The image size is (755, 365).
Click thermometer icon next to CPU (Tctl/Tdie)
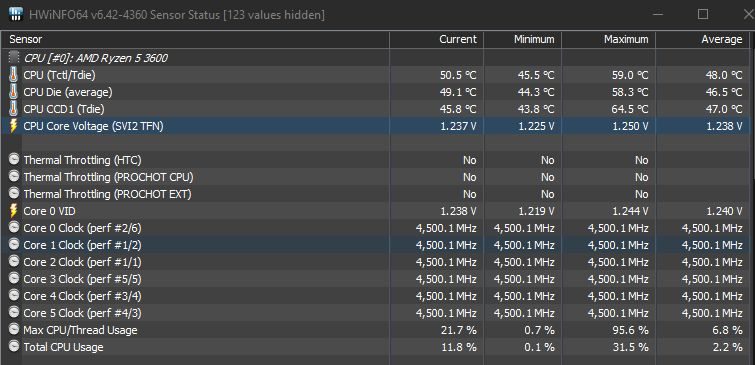click(13, 75)
